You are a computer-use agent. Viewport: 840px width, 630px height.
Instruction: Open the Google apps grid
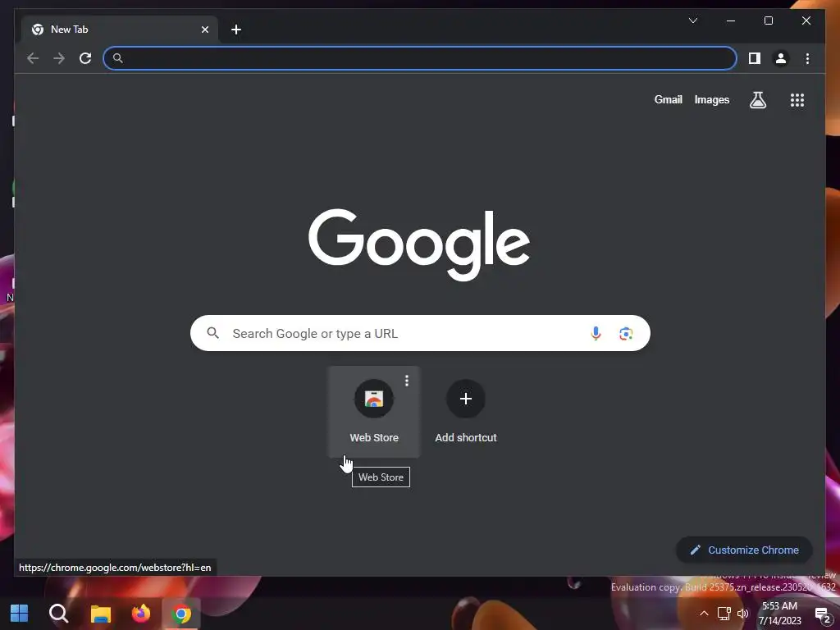click(797, 100)
